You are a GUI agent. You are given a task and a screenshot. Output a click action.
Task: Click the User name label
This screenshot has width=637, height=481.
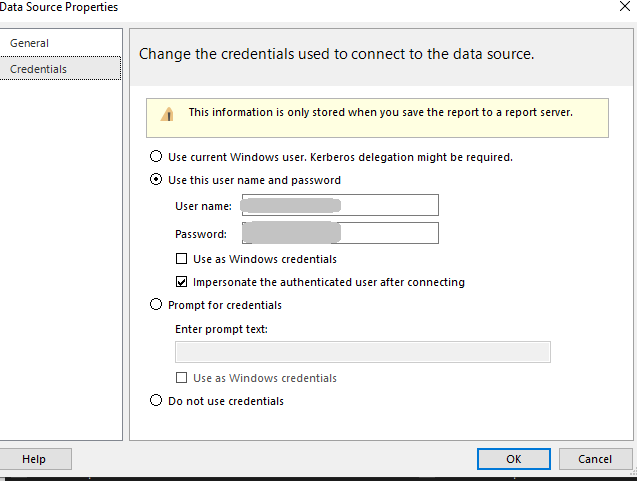[204, 206]
